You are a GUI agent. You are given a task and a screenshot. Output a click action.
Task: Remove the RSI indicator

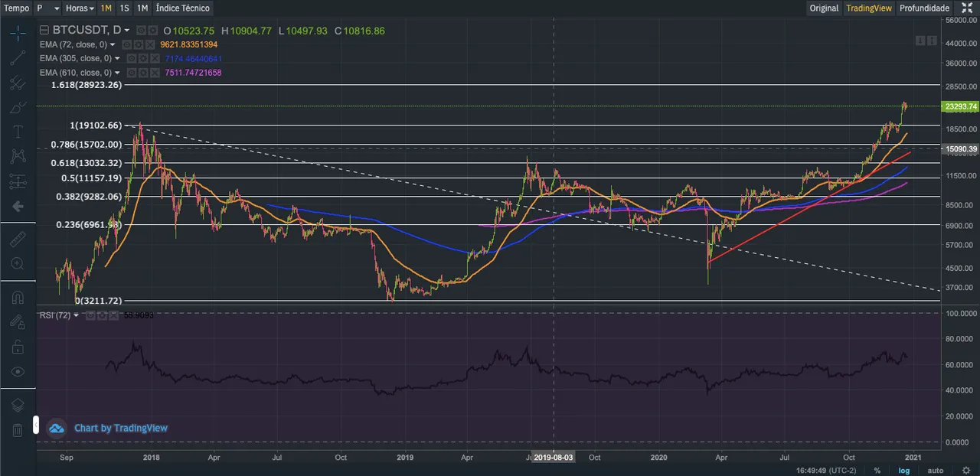[x=113, y=315]
